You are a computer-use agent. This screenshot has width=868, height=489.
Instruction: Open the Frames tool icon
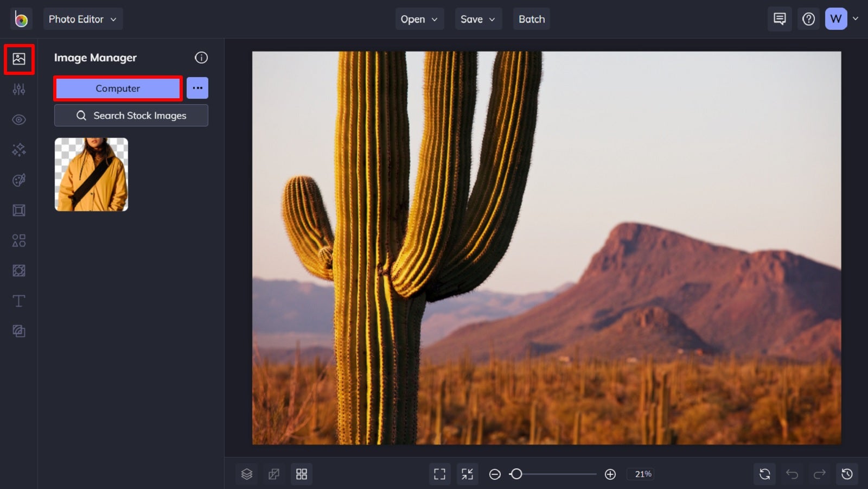(x=19, y=211)
